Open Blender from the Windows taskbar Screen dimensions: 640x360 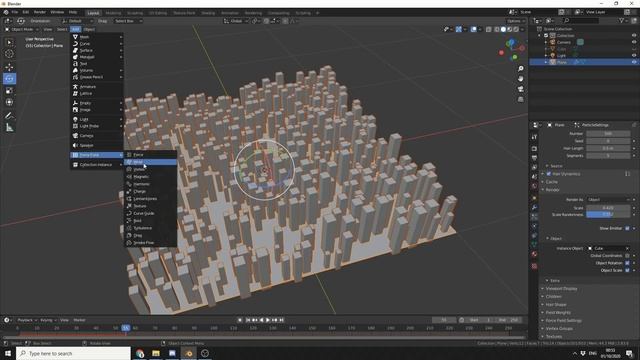click(189, 353)
